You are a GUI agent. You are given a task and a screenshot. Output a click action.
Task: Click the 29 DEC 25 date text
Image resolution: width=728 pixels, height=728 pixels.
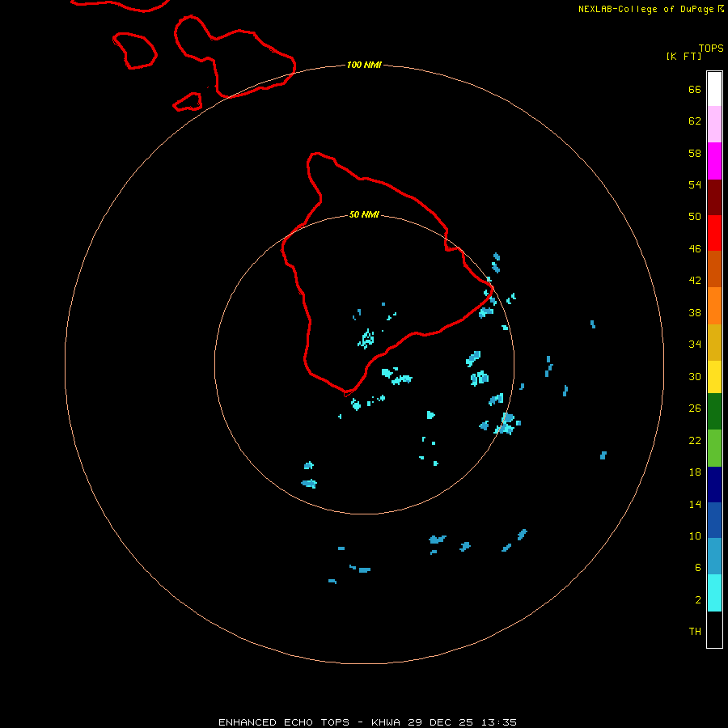click(441, 722)
